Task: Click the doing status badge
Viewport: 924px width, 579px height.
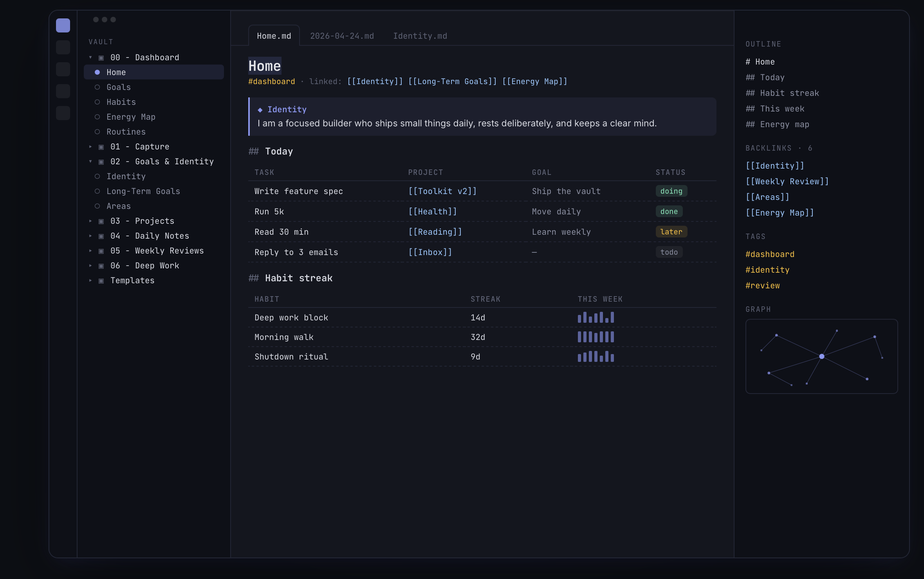Action: point(671,191)
